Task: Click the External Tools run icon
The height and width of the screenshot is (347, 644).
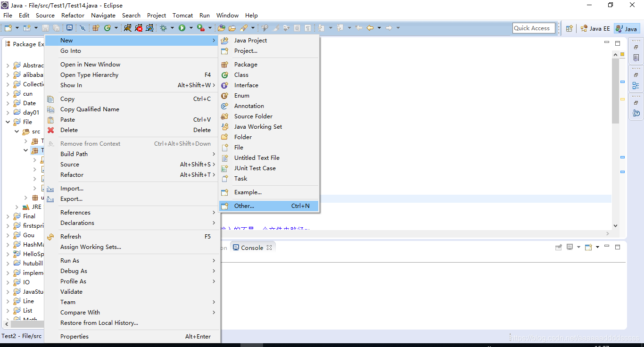Action: point(200,28)
